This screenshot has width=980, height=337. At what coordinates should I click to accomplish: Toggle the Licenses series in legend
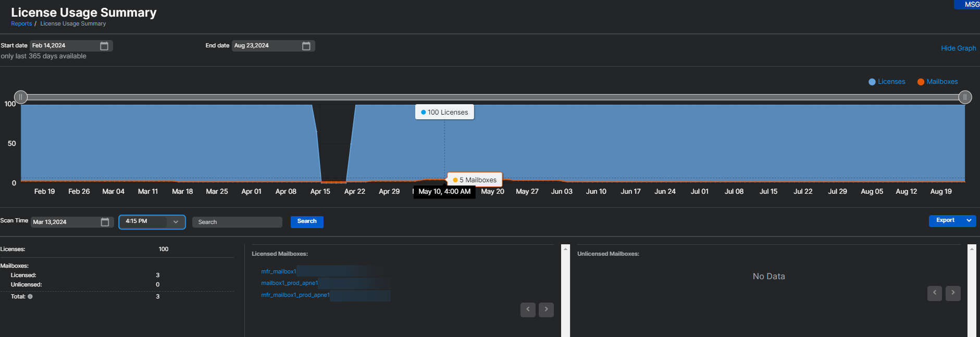click(x=887, y=82)
